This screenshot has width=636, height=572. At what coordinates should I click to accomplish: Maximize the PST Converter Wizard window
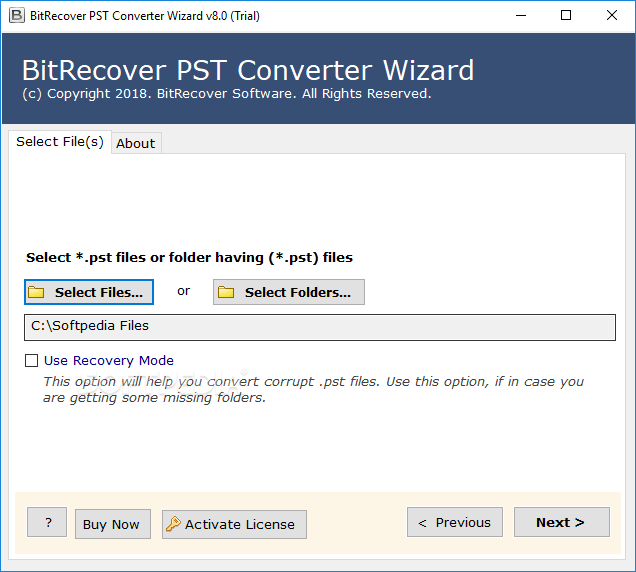[x=566, y=16]
